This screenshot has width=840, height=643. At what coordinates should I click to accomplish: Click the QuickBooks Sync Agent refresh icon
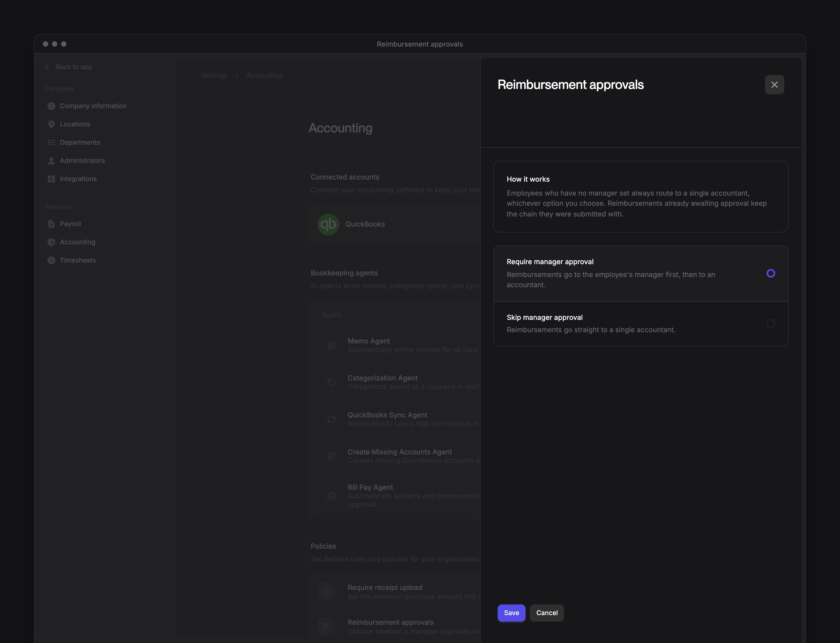(331, 420)
